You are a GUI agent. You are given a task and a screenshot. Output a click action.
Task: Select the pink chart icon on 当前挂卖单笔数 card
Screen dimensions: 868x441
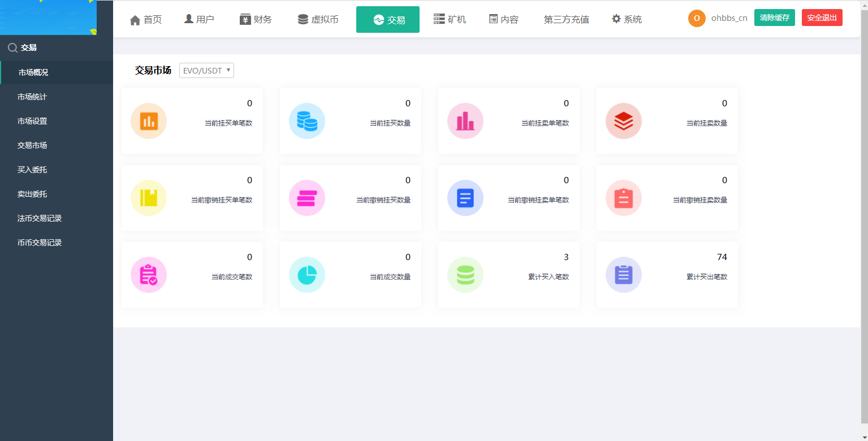(x=465, y=120)
